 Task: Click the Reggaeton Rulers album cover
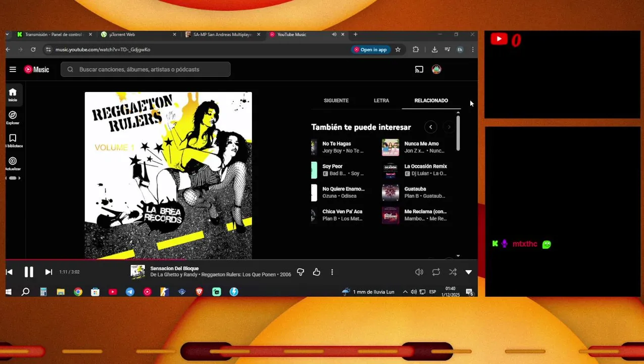[x=168, y=175]
